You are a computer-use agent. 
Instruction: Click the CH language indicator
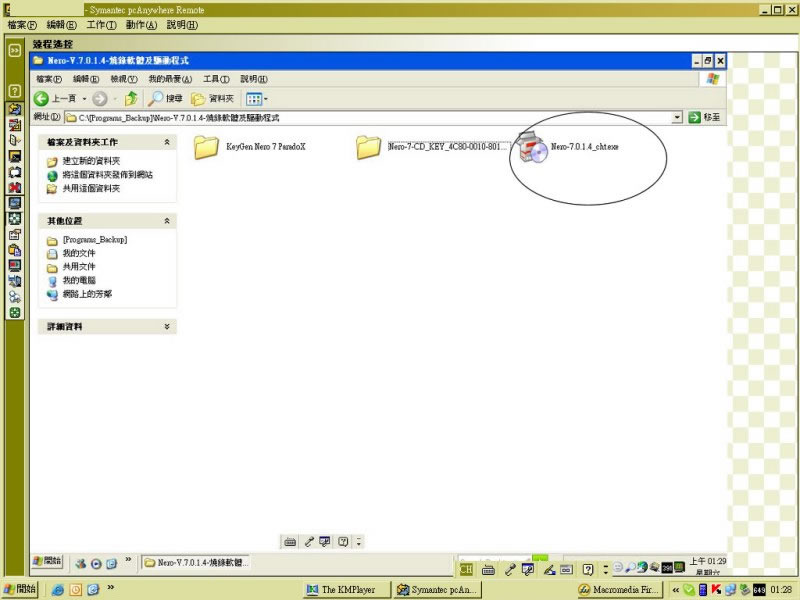[466, 569]
